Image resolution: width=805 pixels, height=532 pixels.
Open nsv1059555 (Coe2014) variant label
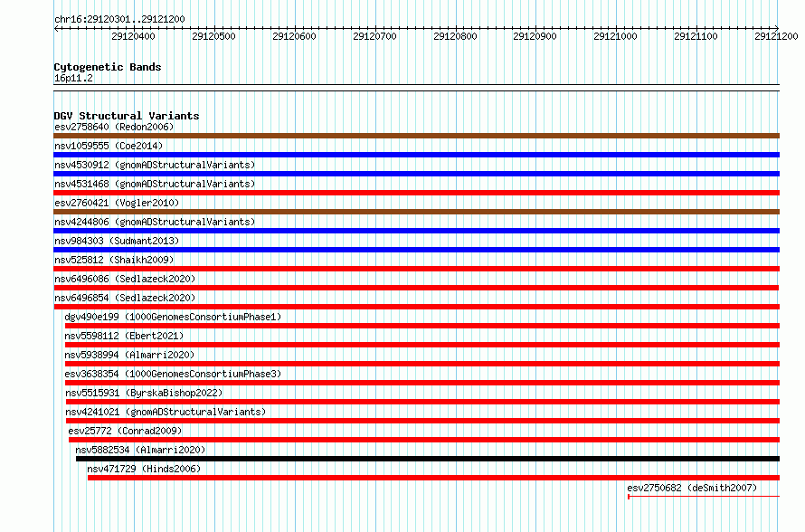[x=109, y=146]
